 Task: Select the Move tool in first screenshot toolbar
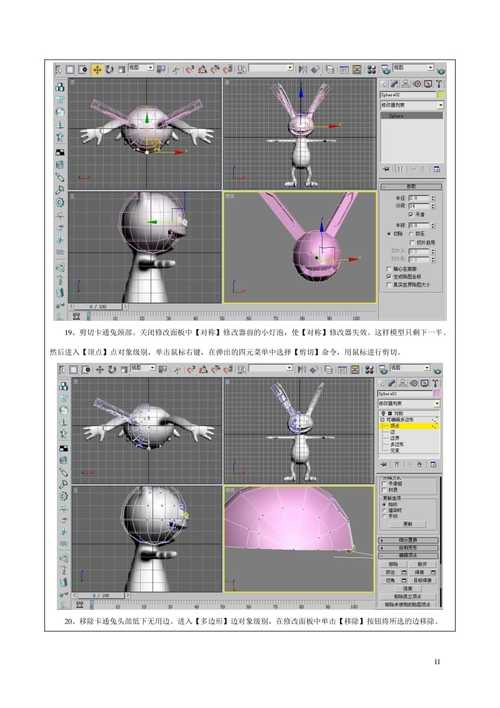click(x=97, y=69)
